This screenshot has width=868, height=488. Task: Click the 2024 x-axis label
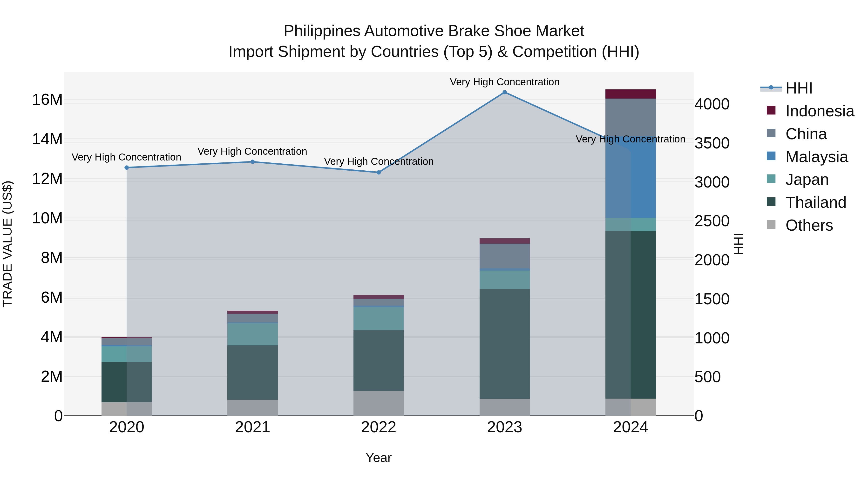click(631, 427)
